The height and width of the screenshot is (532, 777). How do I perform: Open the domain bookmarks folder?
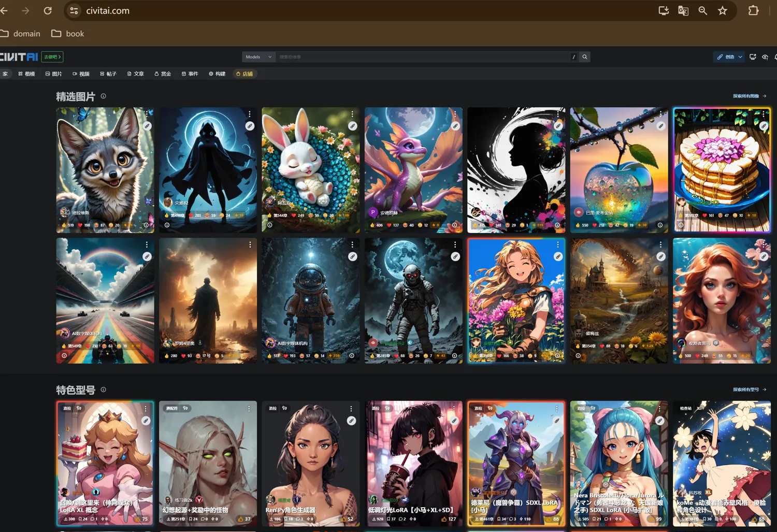point(21,34)
